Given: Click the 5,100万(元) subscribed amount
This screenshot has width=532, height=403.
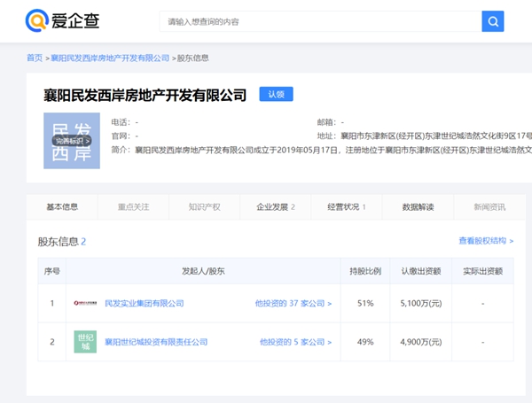Looking at the screenshot, I should point(421,303).
